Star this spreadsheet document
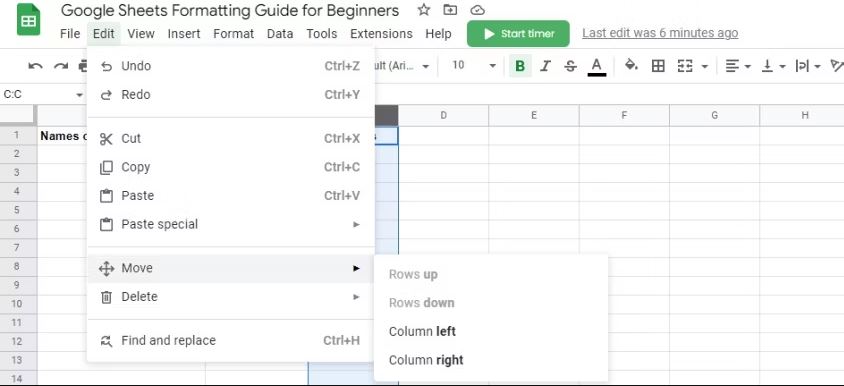This screenshot has width=844, height=386. [424, 10]
